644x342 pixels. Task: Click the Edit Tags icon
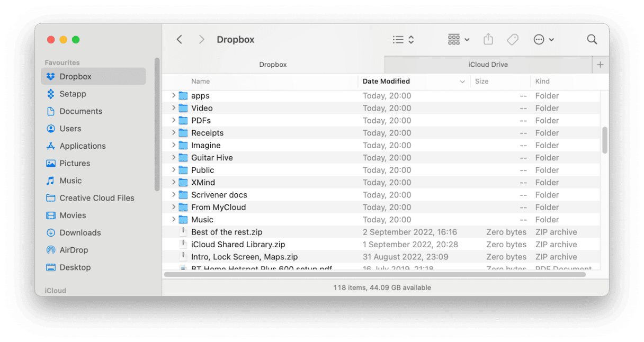512,40
